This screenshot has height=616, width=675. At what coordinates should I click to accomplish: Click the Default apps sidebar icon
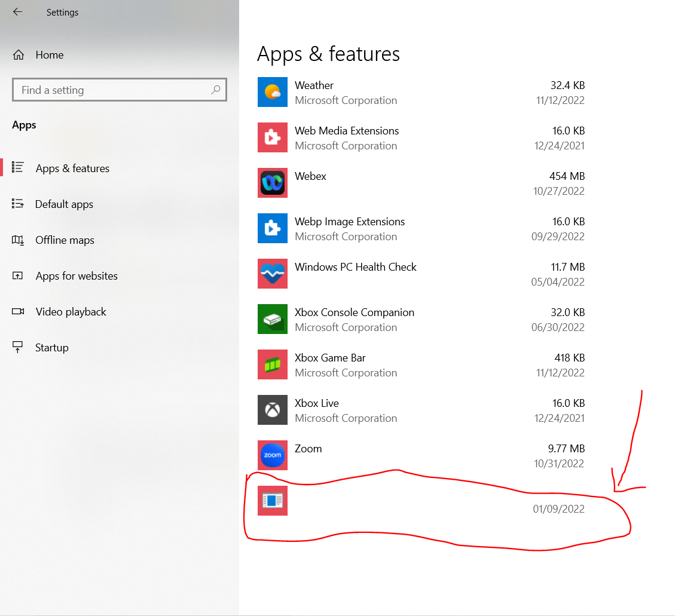point(18,204)
